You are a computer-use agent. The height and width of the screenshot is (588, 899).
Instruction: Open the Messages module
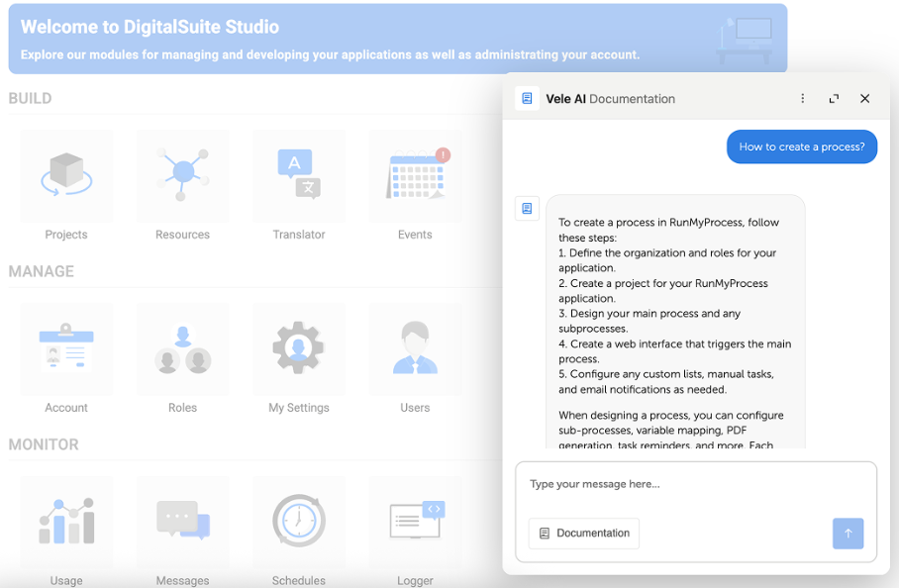coord(183,523)
